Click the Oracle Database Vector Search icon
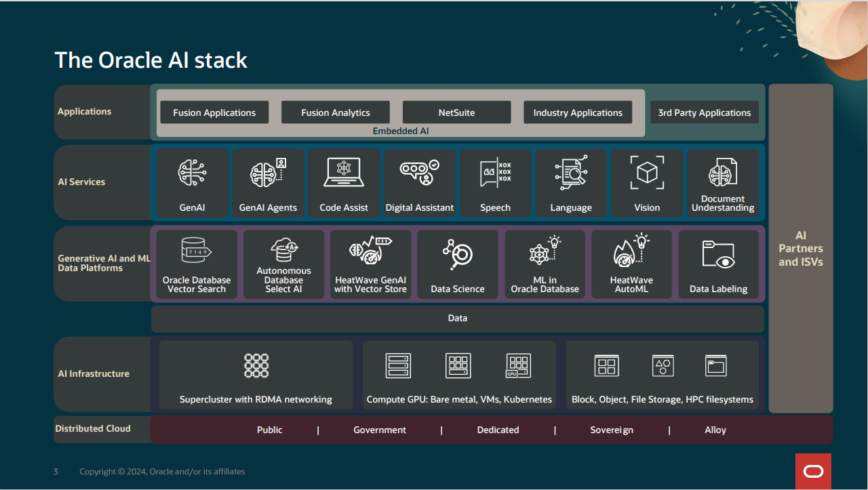 coord(197,250)
